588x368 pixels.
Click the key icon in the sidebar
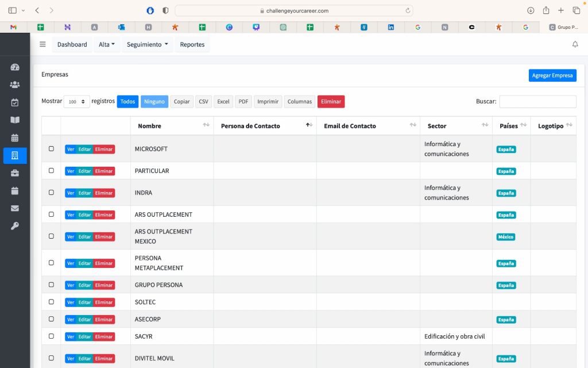click(x=15, y=226)
